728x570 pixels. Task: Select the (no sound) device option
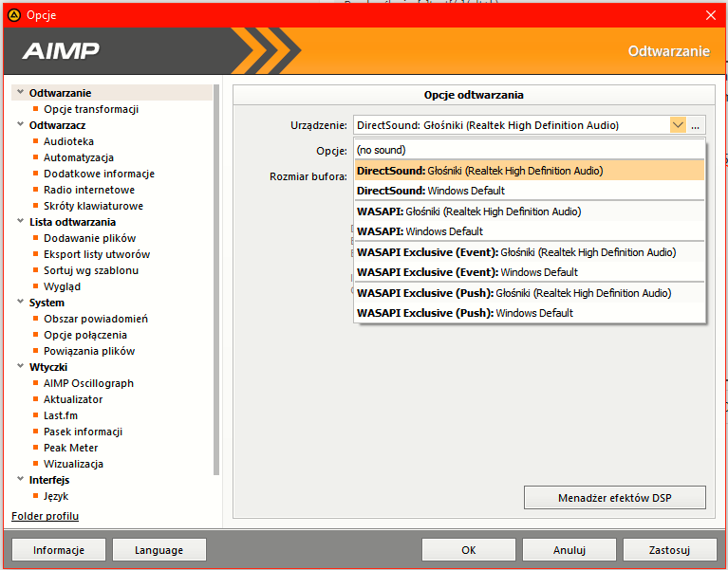[530, 150]
